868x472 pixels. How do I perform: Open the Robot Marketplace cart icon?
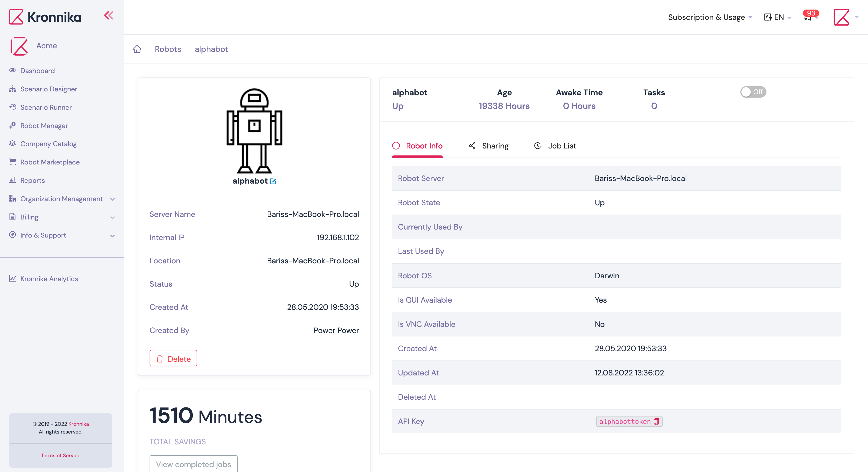[x=12, y=162]
